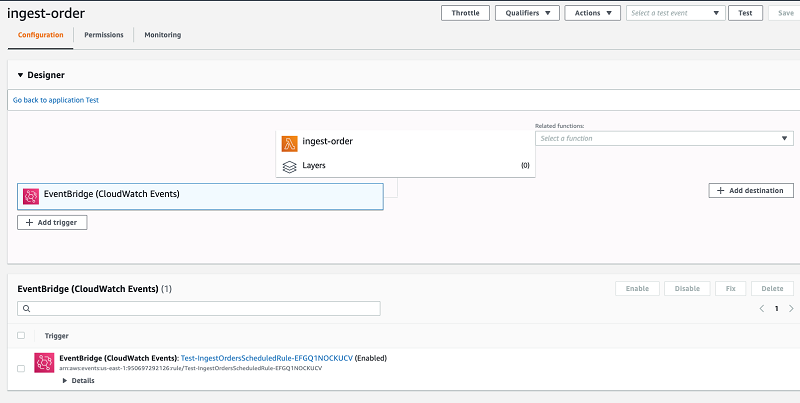Toggle the select-all triggers checkbox
The image size is (800, 403).
tap(21, 335)
